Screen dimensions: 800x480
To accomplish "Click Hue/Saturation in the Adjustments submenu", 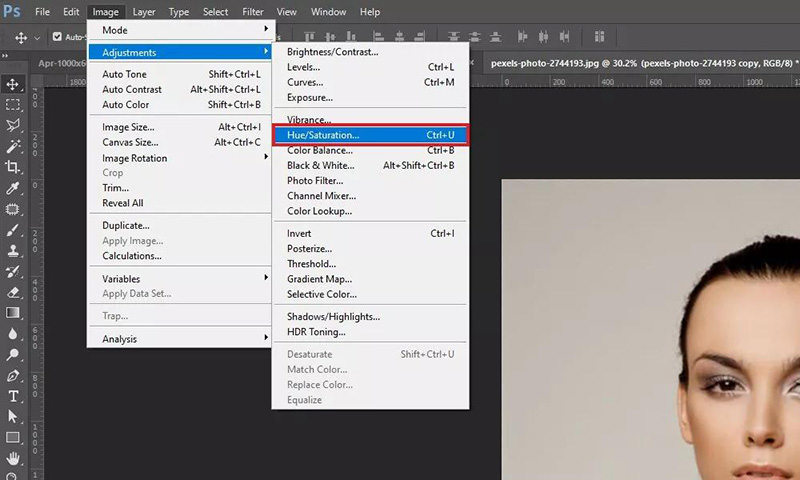I will click(369, 134).
